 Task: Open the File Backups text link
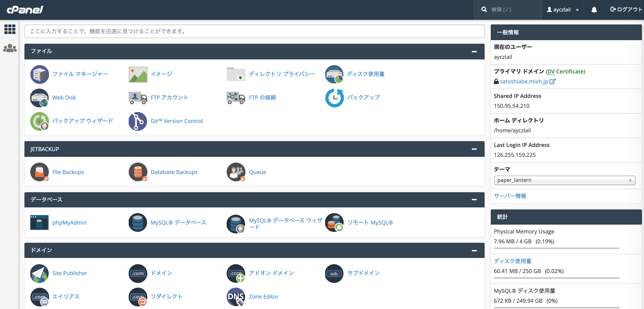(68, 172)
